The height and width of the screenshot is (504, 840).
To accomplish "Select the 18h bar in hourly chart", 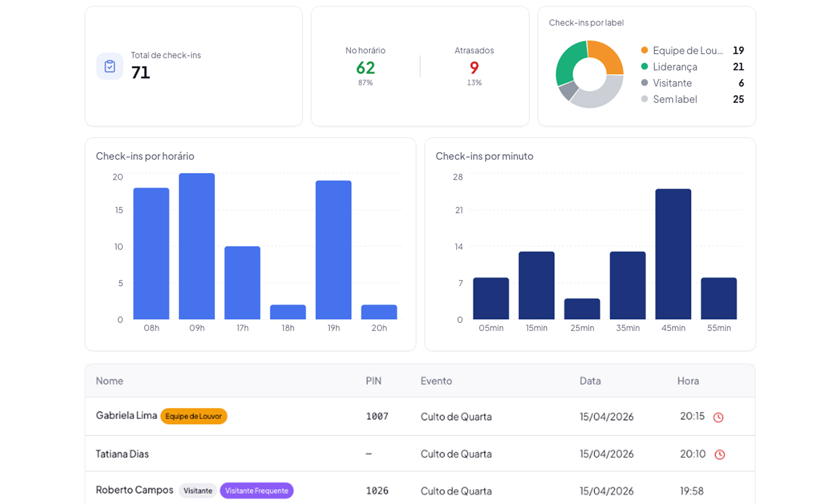I will pos(288,312).
